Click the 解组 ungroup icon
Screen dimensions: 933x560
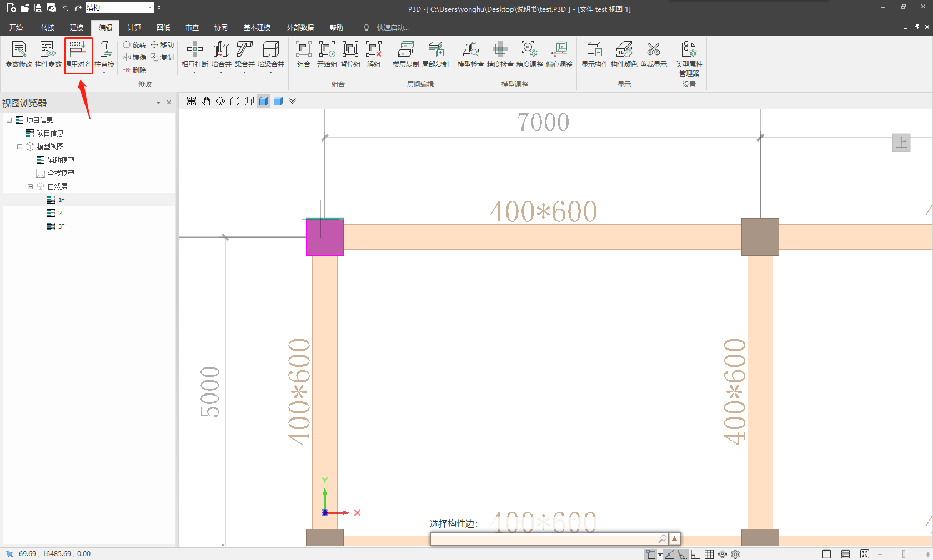click(x=373, y=54)
